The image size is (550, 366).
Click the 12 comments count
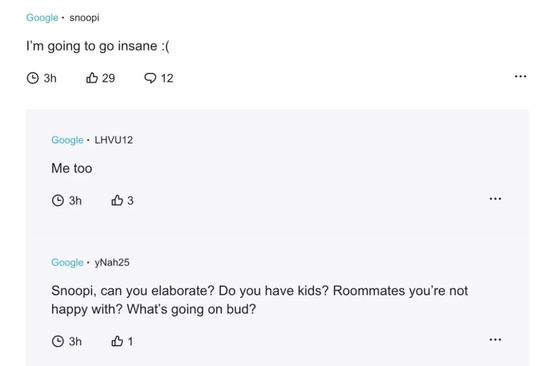point(167,78)
